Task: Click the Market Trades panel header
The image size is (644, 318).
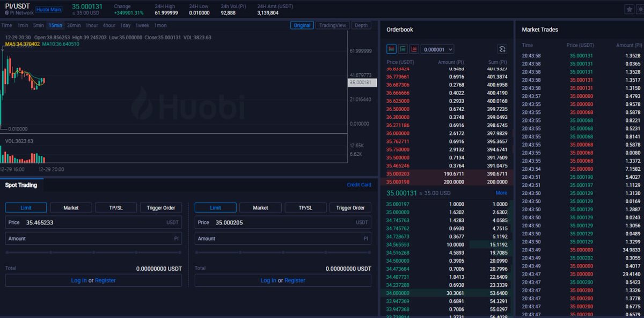Action: 540,30
